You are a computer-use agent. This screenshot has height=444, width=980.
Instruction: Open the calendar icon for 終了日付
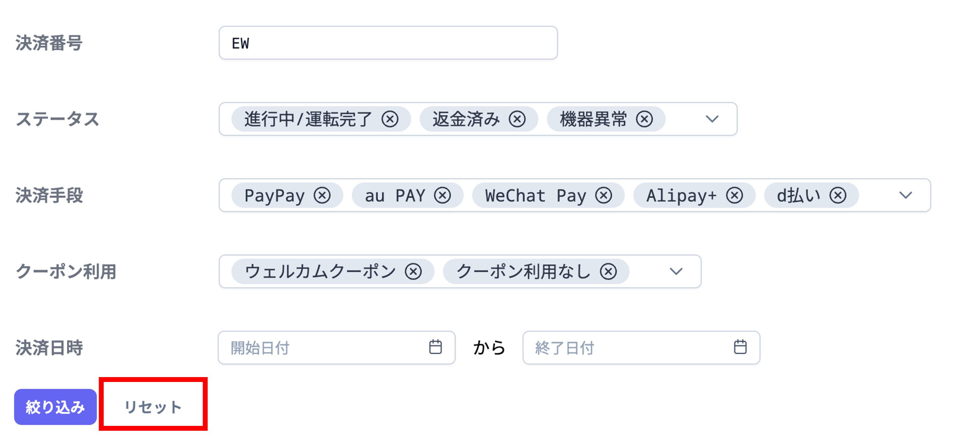point(740,347)
